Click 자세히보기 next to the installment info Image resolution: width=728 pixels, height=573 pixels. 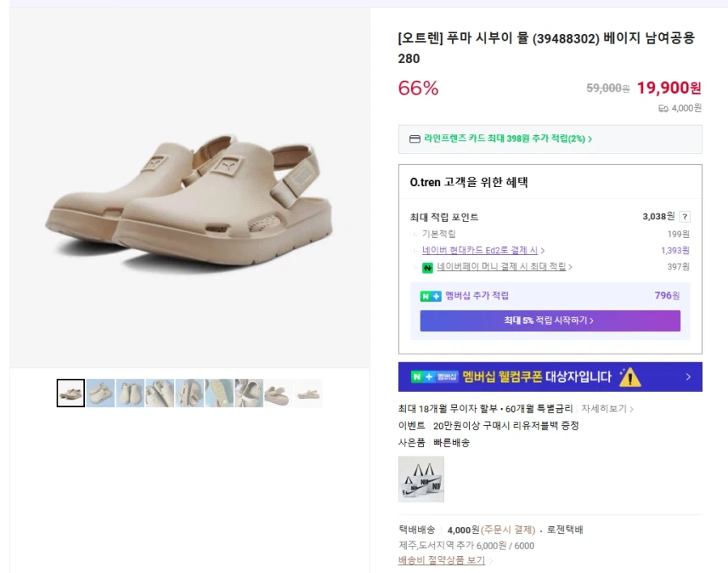click(x=604, y=408)
